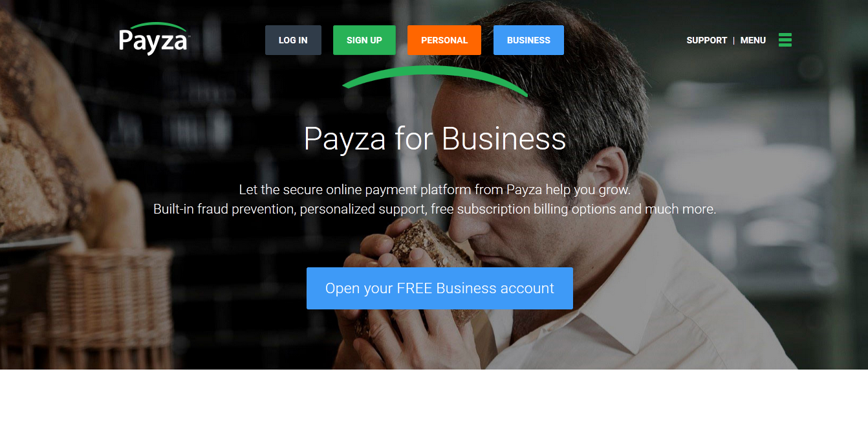Open the SUPPORT link
The image size is (868, 422).
706,40
